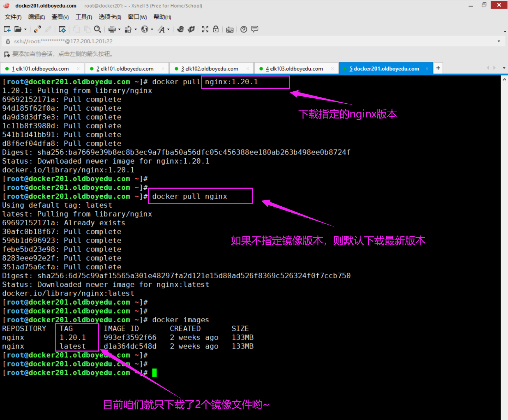Open the 查看(V) menu
The width and height of the screenshot is (508, 420).
[x=60, y=17]
